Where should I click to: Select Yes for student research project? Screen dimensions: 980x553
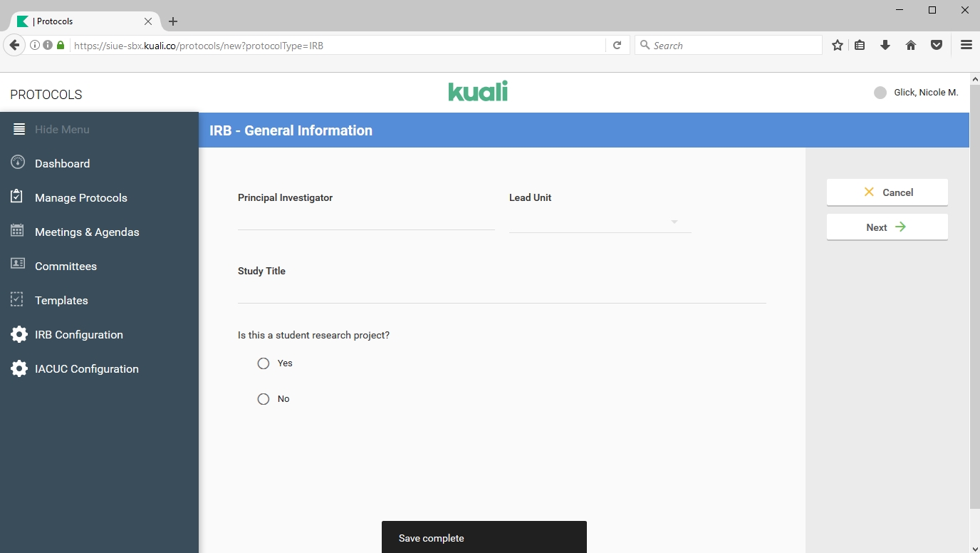coord(264,363)
